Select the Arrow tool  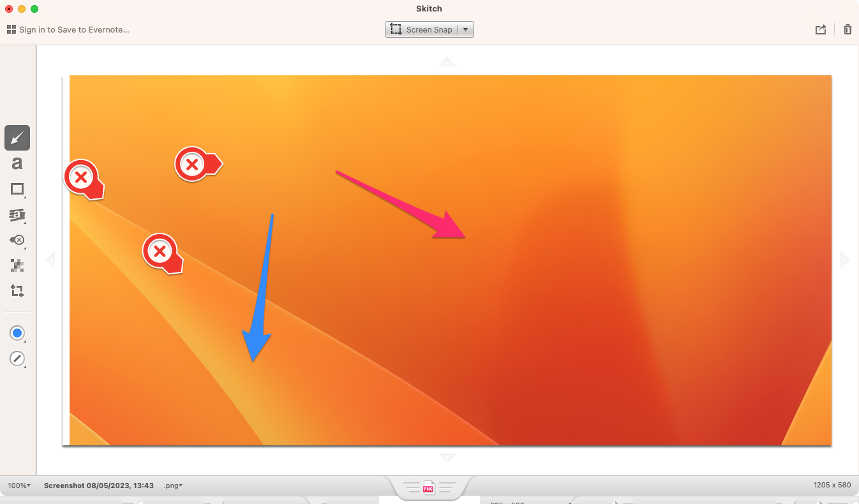[17, 137]
